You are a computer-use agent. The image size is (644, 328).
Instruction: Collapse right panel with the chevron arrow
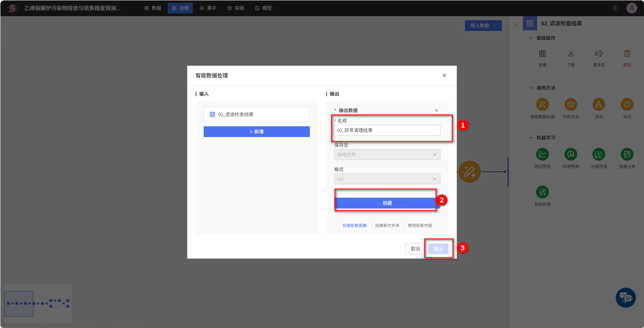516,25
